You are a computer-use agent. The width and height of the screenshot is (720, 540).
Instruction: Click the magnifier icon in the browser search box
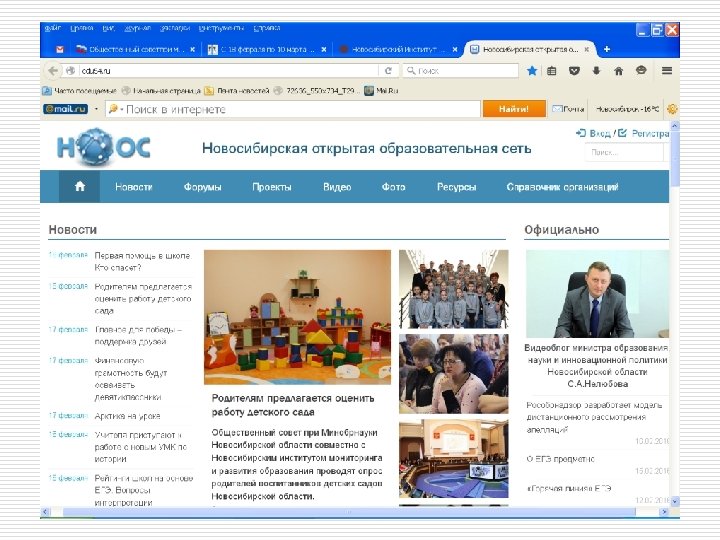(411, 71)
